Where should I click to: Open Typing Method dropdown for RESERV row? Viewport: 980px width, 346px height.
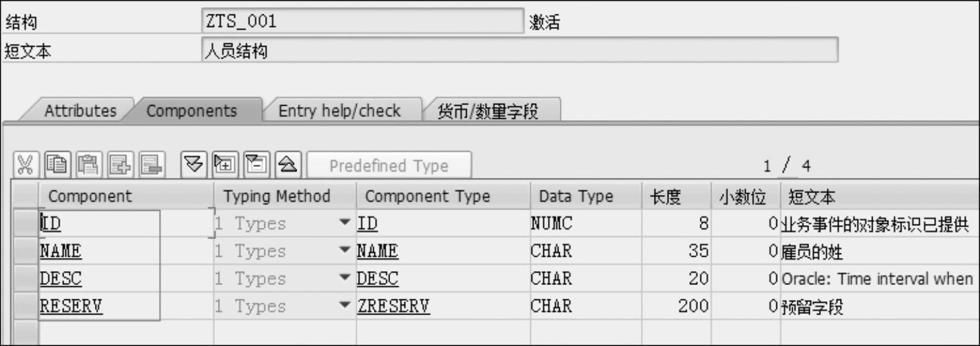pos(344,306)
